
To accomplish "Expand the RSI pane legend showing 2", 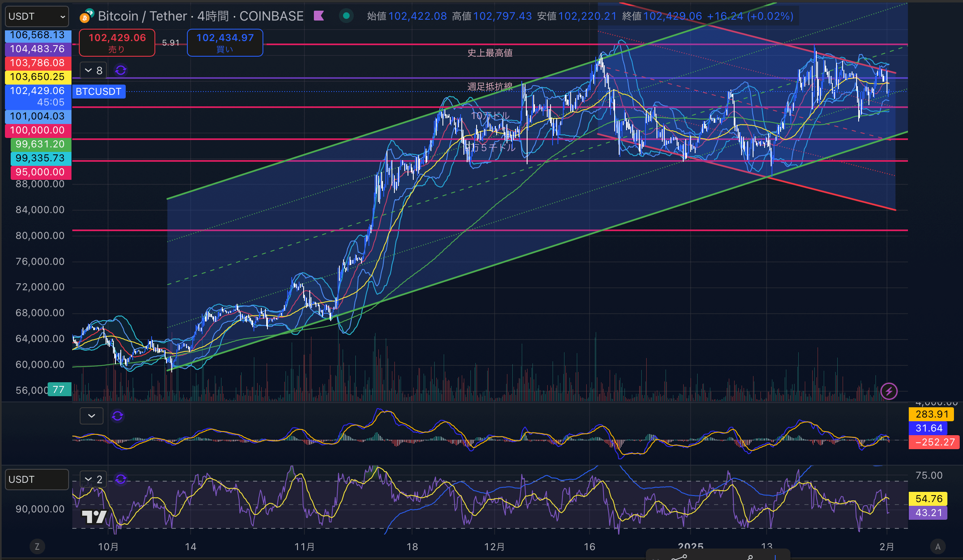I will click(x=93, y=479).
